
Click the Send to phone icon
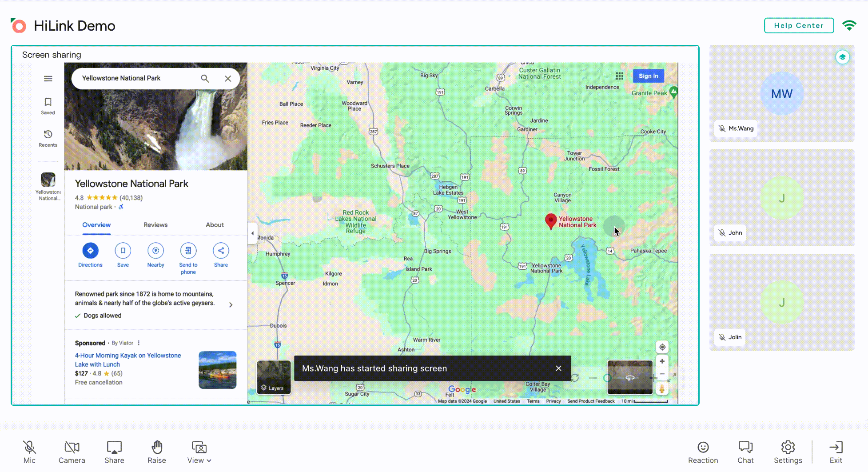188,251
